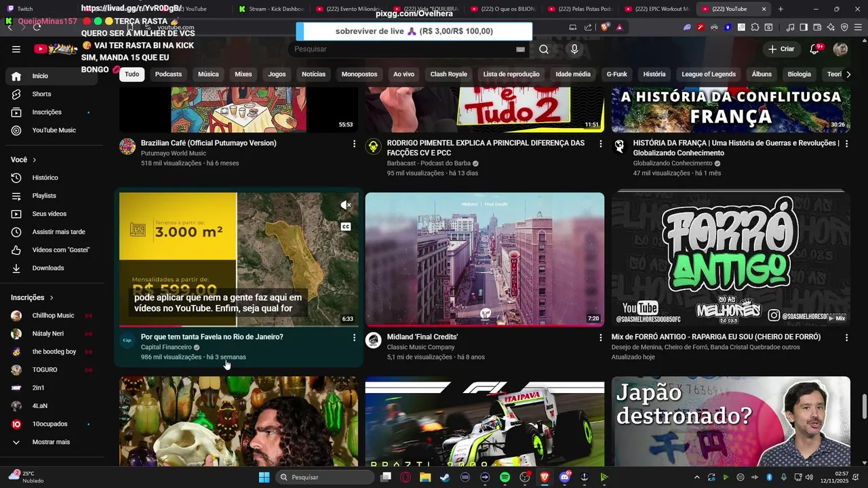Open Capital Financeiro channel link
Screen dimensions: 868x488
pos(166,347)
